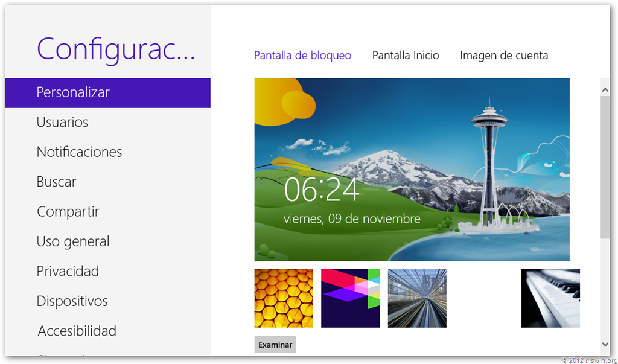618x364 pixels.
Task: Select the train tunnel thumbnail image
Action: pos(417,298)
